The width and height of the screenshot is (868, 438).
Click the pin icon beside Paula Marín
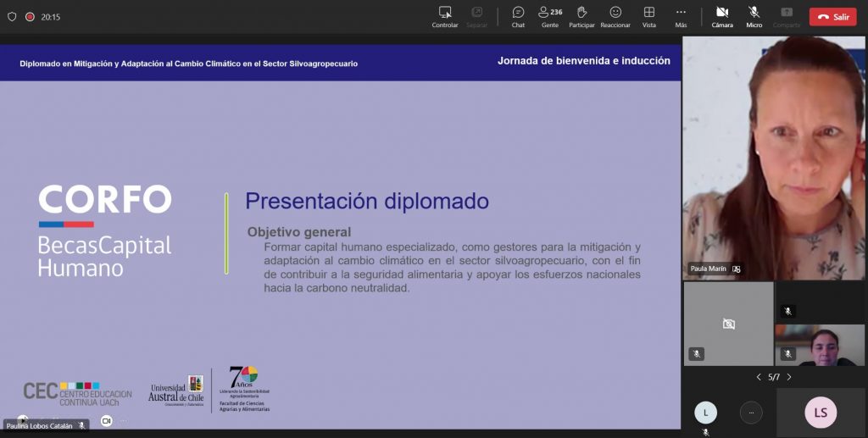pos(737,269)
